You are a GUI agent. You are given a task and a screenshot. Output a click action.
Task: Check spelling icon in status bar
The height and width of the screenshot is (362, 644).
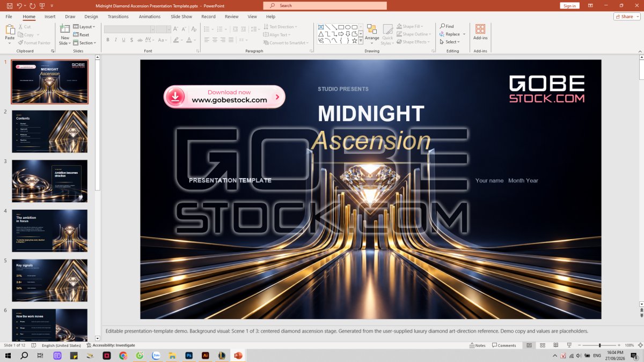(35, 345)
